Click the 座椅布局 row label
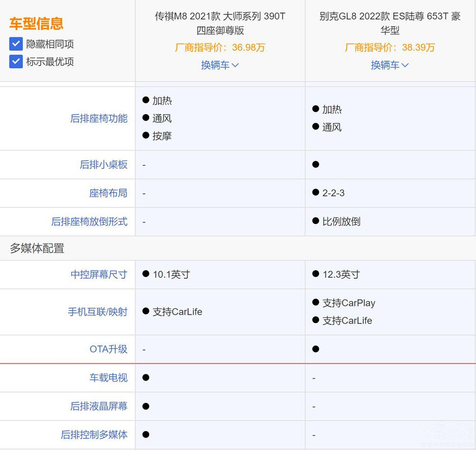Screen dimensions: 476x450 pos(108,193)
